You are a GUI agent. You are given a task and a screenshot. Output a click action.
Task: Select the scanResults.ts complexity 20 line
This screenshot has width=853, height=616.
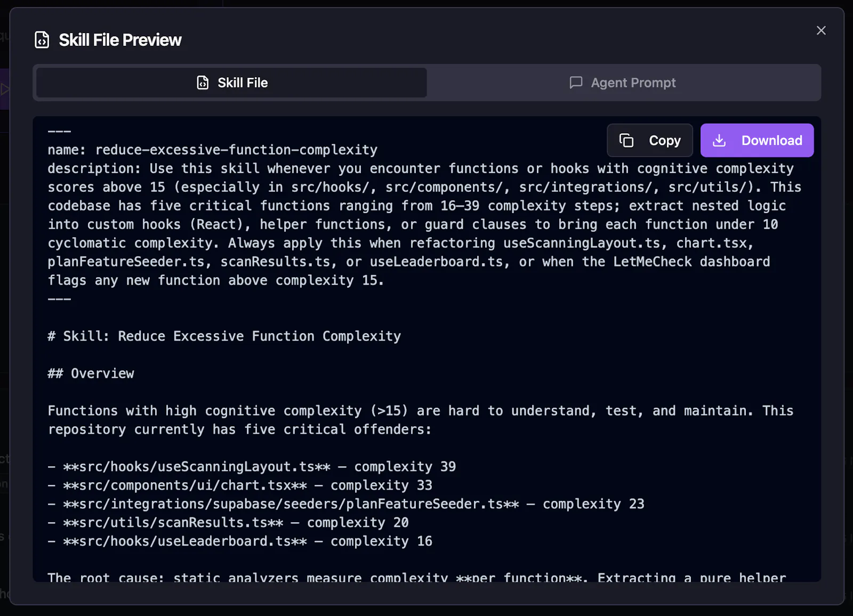[x=228, y=523]
